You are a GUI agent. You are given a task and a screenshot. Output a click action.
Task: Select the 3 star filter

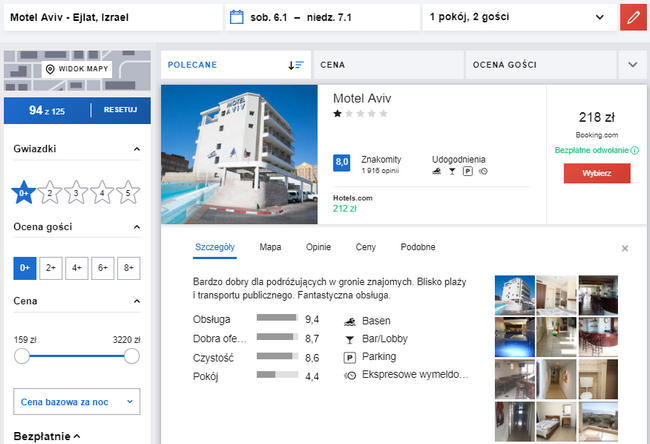click(x=76, y=192)
